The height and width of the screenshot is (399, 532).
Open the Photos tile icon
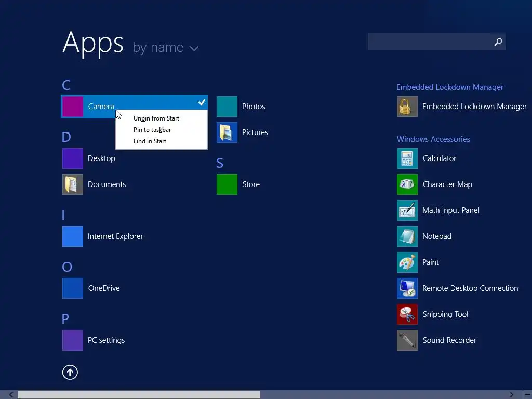pos(227,107)
